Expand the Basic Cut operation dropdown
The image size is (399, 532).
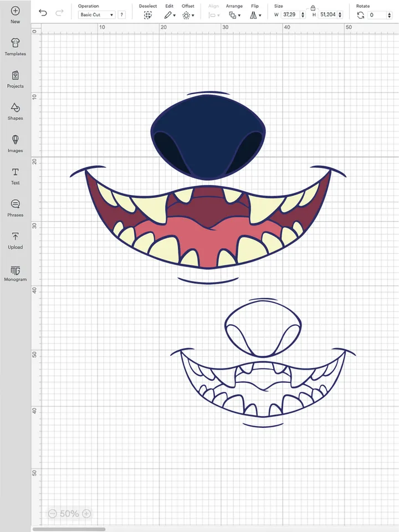click(x=97, y=15)
